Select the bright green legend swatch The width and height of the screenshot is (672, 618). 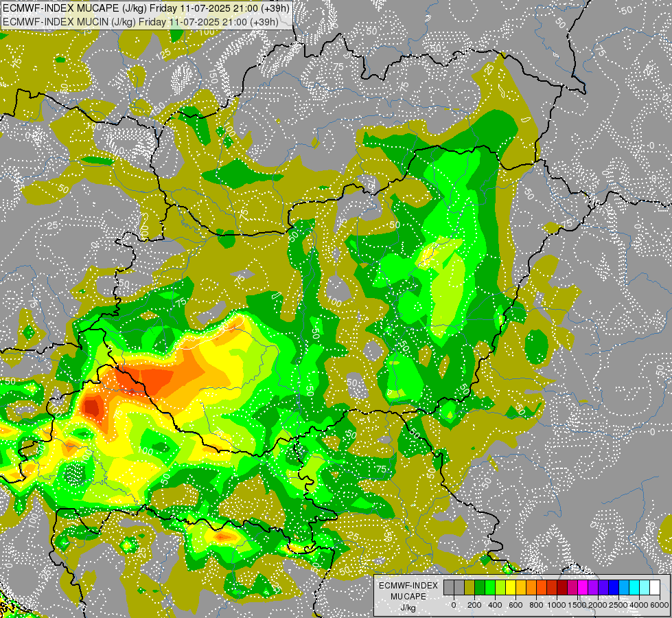[x=490, y=587]
